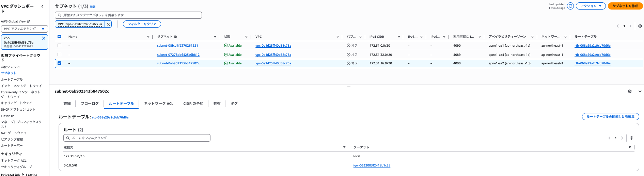Open the VPC でフィルタリング dropdown
644x176 pixels.
(x=25, y=29)
